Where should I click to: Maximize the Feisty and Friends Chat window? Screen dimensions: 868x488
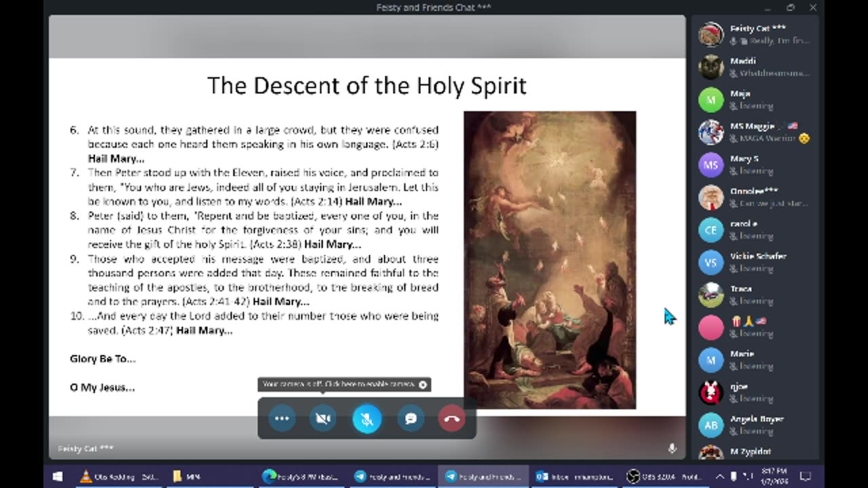pos(791,7)
